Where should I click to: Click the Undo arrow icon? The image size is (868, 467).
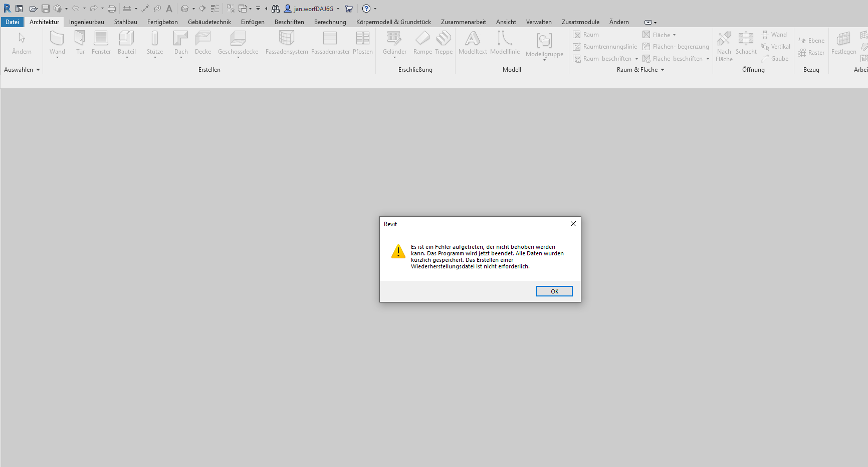76,9
